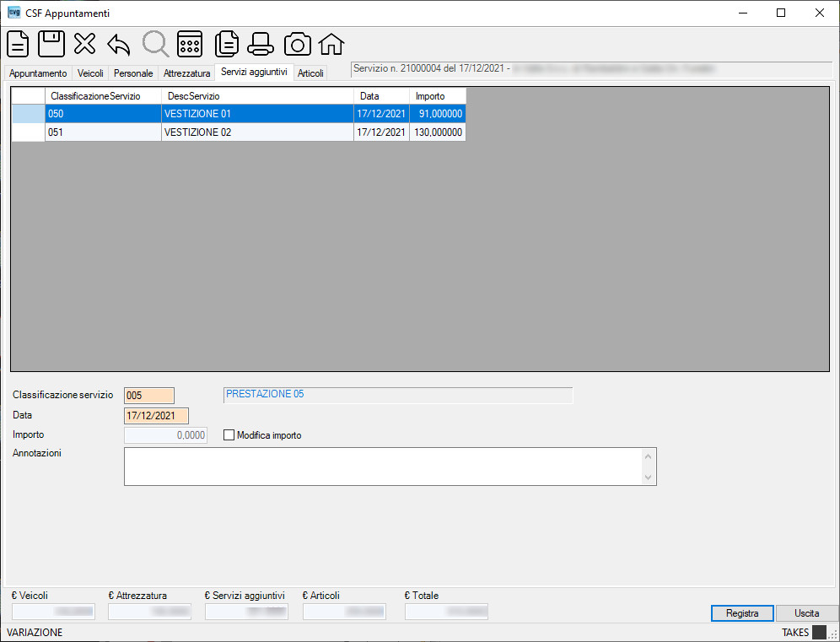The width and height of the screenshot is (840, 642).
Task: Click the Registra button
Action: [x=742, y=613]
